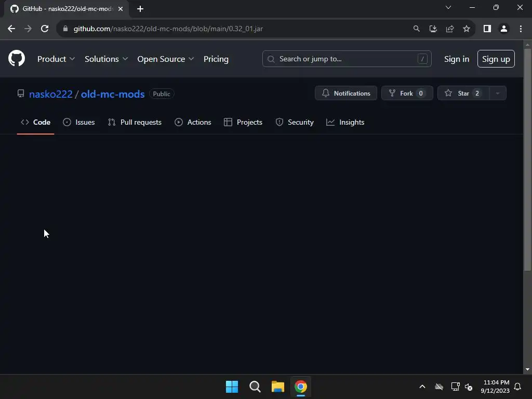Screen dimensions: 532x399
Task: Open the Chrome profile avatar
Action: pos(504,29)
